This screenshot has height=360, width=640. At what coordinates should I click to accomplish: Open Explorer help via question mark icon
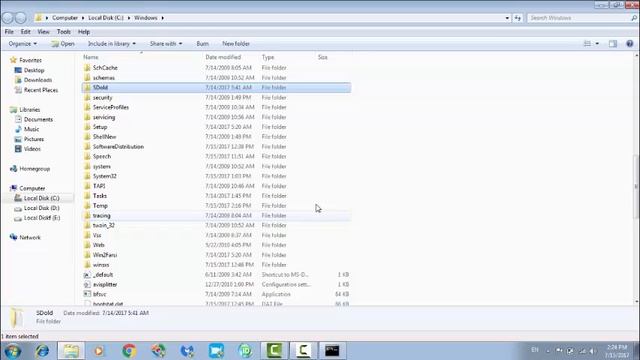pos(630,44)
